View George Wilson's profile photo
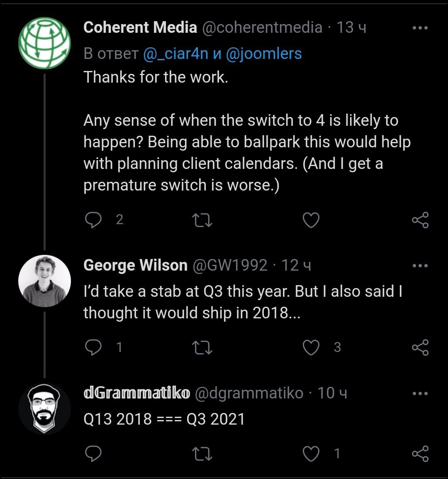 pos(45,281)
